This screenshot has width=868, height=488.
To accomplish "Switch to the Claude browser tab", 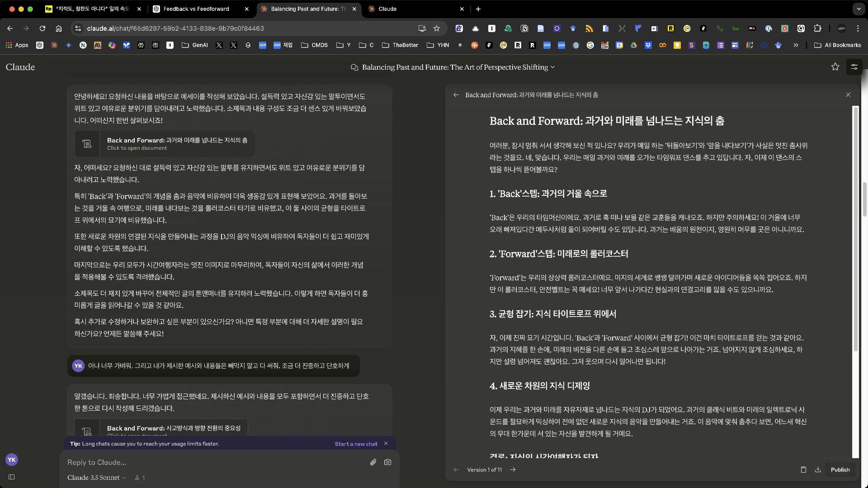I will 387,9.
